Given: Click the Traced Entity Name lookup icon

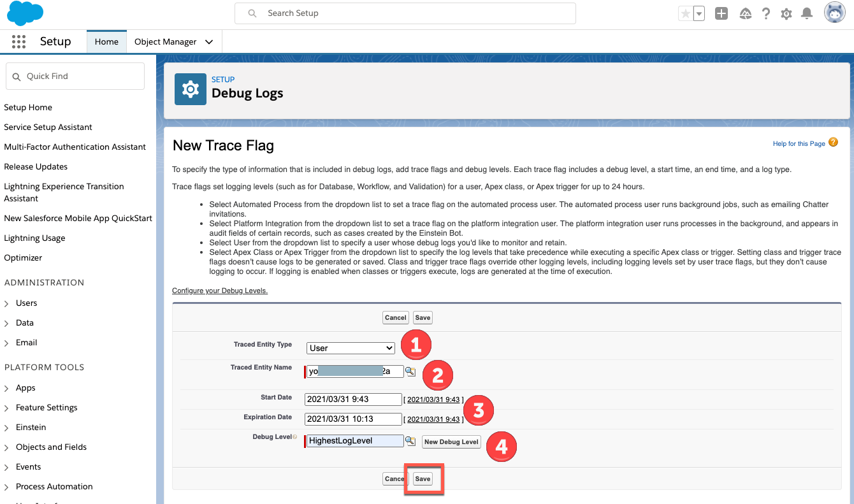Looking at the screenshot, I should tap(410, 371).
